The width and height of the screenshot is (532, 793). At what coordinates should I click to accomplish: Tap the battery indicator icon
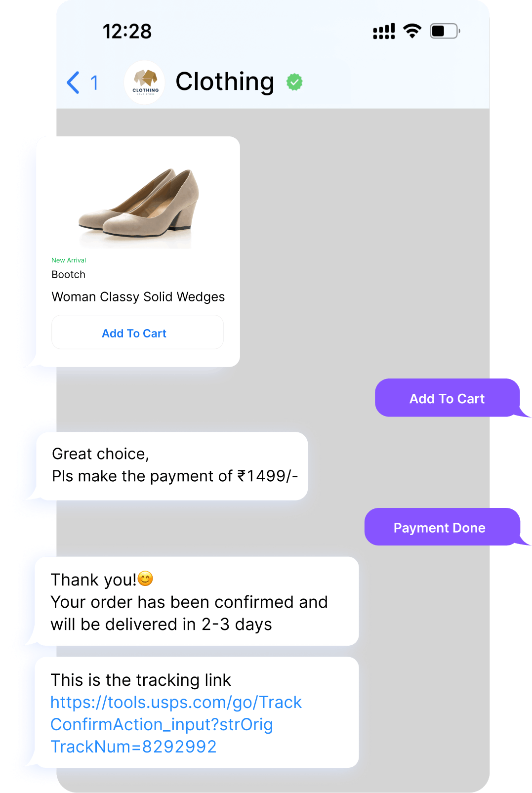click(x=445, y=31)
